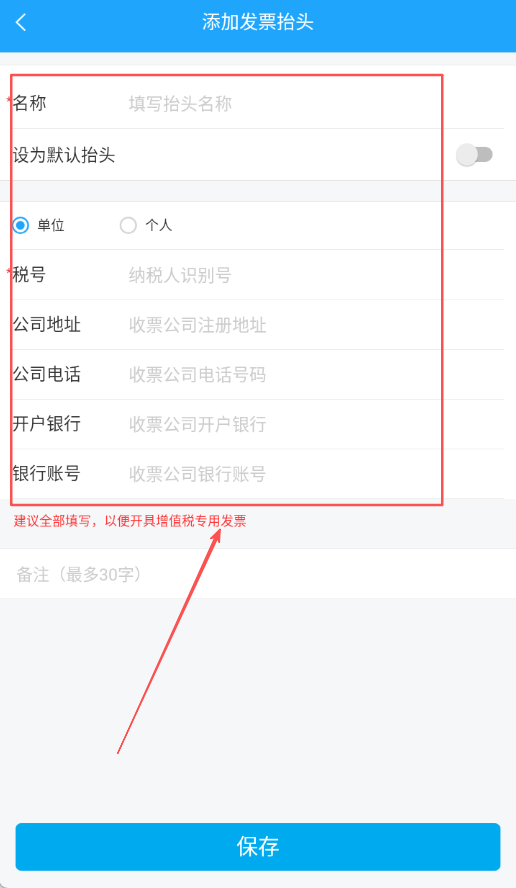
Task: Click the 名称 field label
Action: 29,103
